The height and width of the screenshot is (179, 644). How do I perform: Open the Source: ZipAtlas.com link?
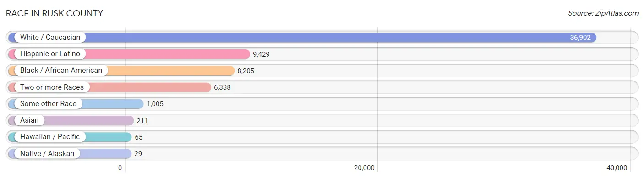(x=603, y=13)
